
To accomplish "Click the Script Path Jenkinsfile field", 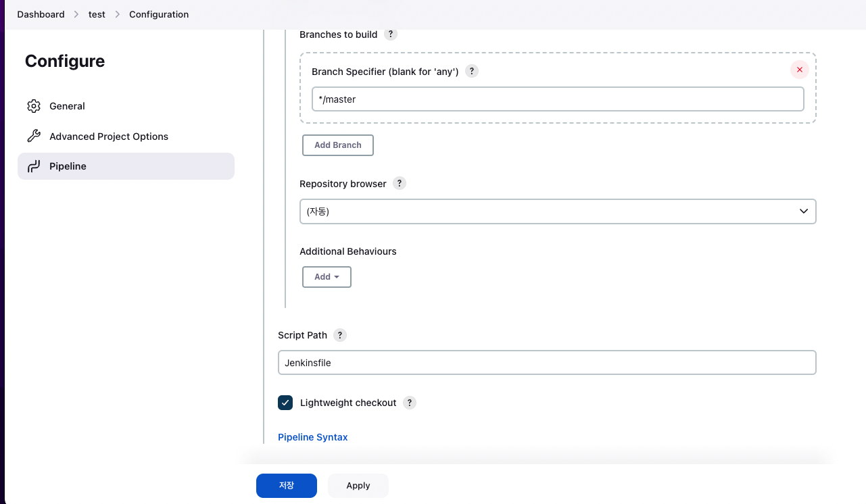I will click(x=547, y=363).
